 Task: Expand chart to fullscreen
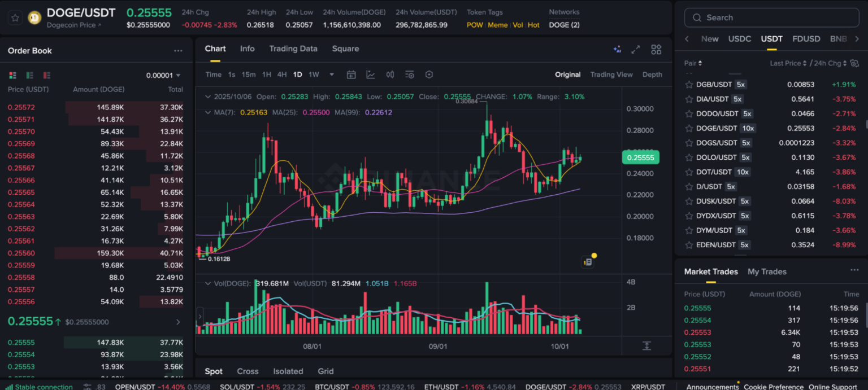636,50
